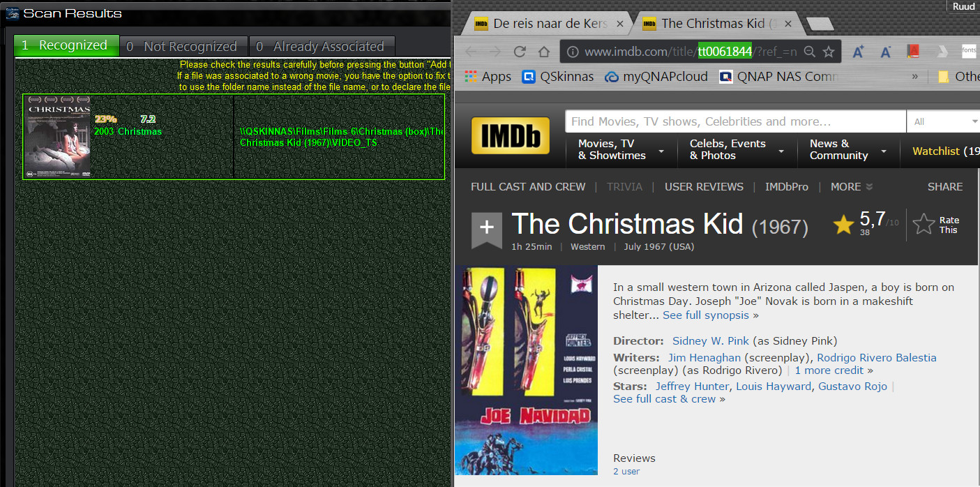Click the Ruud profile button
980x487 pixels.
(x=964, y=6)
